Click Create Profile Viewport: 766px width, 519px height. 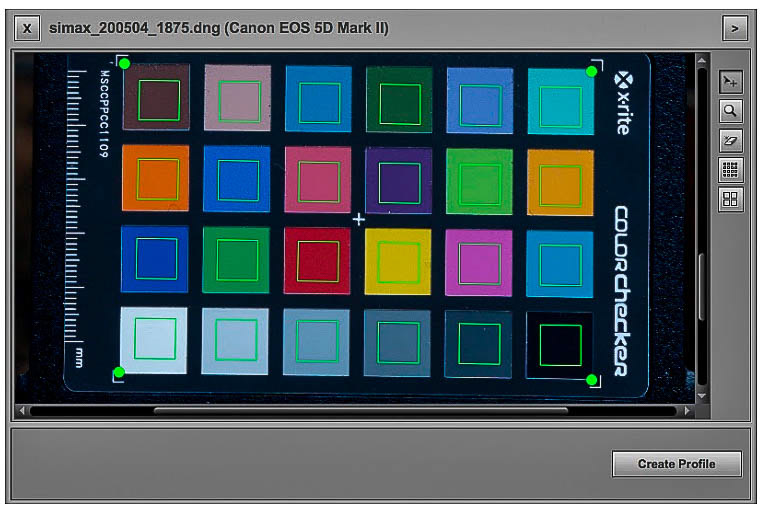(677, 463)
